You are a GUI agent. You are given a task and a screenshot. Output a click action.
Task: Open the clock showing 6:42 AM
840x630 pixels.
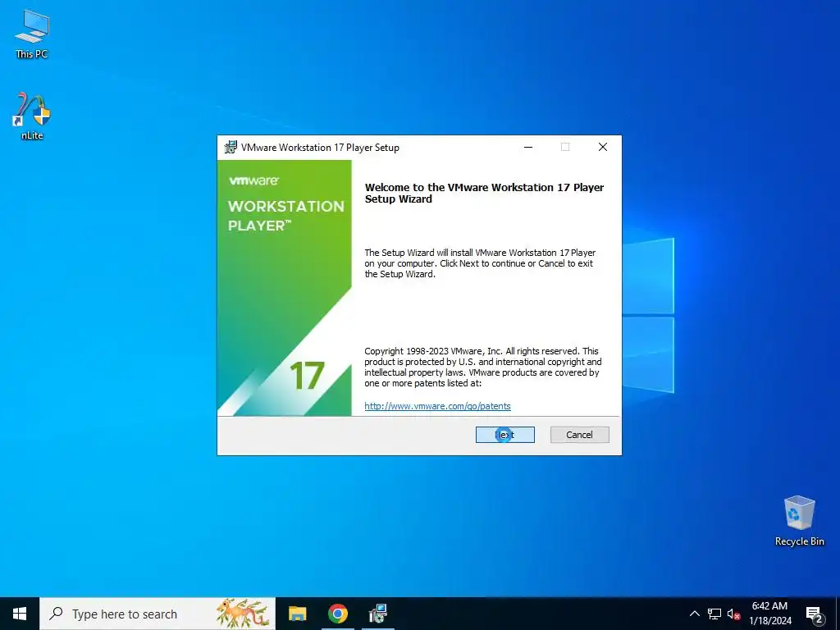pos(769,614)
